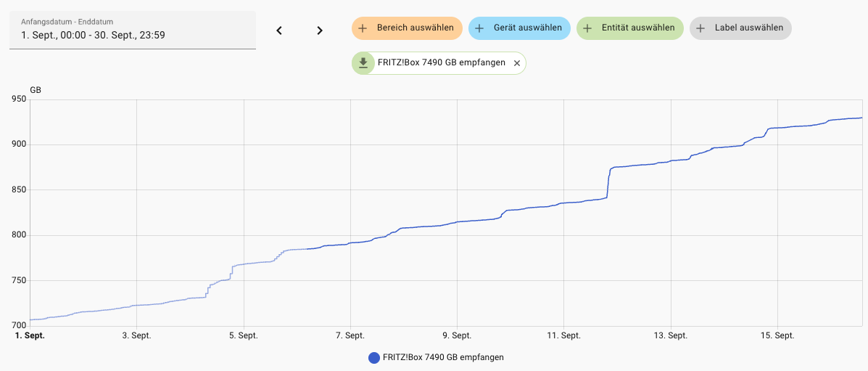868x371 pixels.
Task: Click the steep jump in the line before 12. Sept.
Action: (608, 183)
